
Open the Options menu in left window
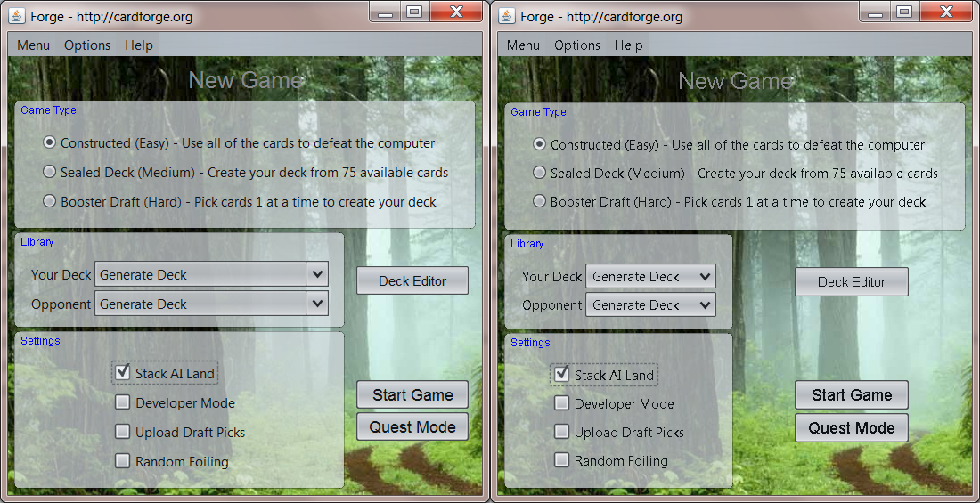87,45
